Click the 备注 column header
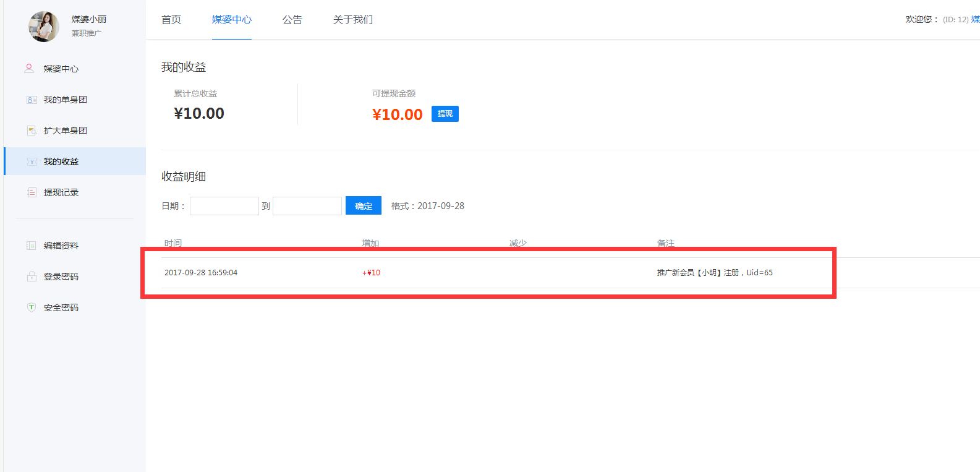This screenshot has width=980, height=472. pos(666,243)
